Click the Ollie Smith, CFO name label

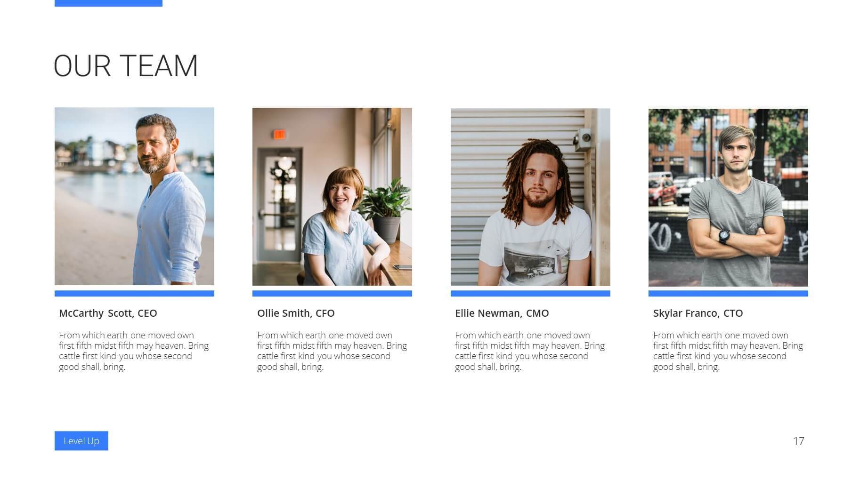point(296,313)
